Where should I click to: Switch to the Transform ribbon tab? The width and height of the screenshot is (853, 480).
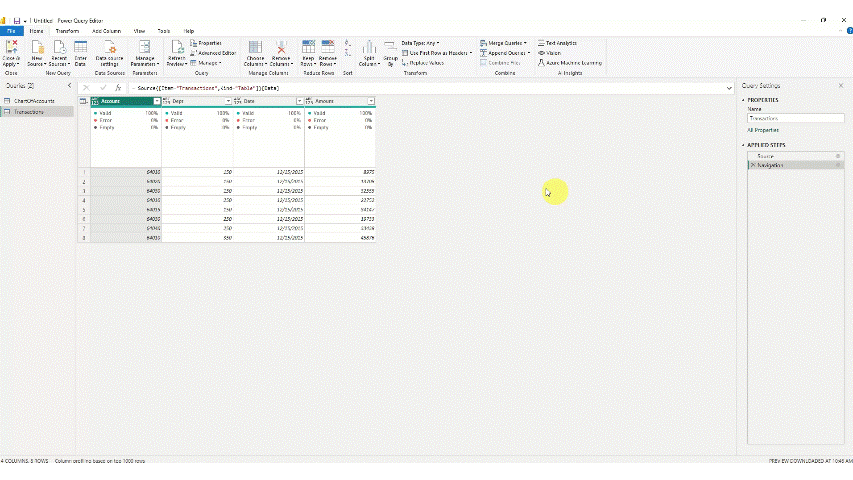coord(67,31)
